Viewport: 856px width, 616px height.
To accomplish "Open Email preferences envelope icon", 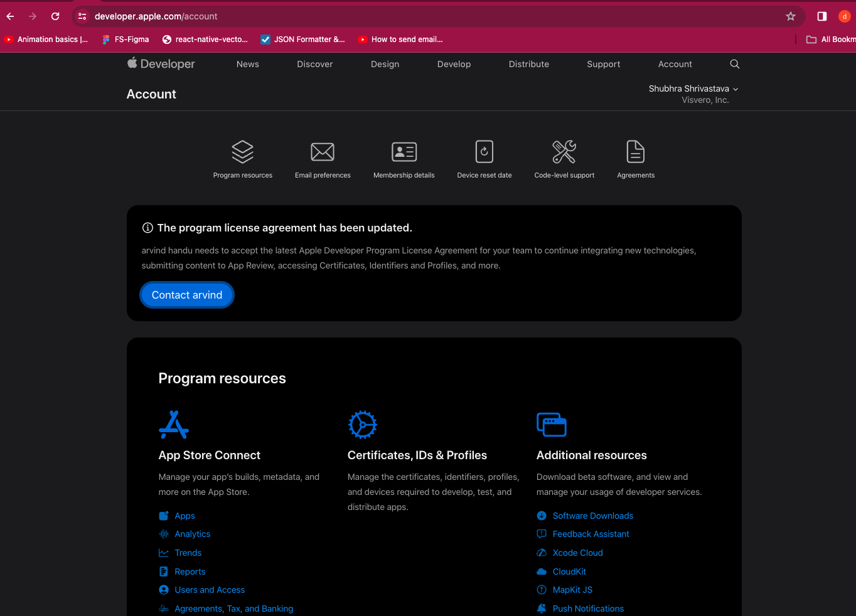I will pos(323,152).
